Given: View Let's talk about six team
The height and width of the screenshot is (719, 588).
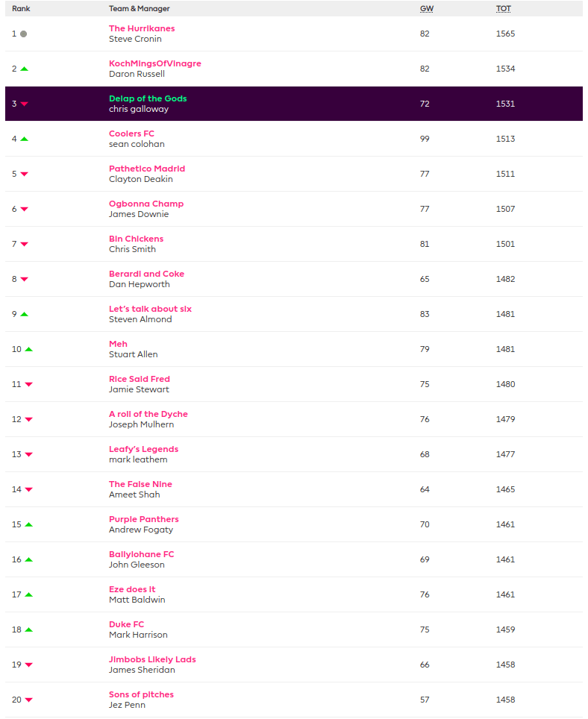Looking at the screenshot, I should pos(150,309).
